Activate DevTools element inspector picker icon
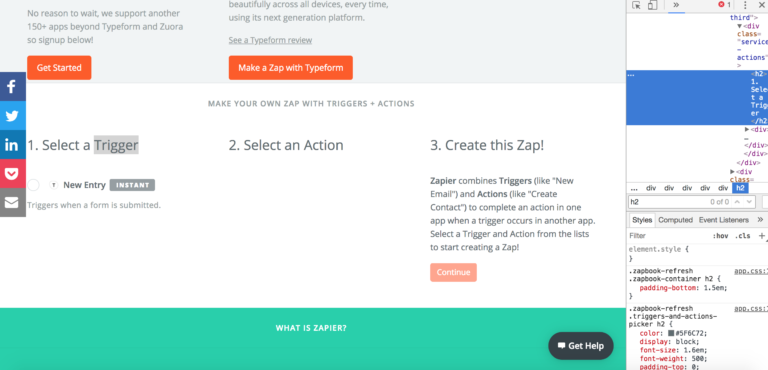Image resolution: width=768 pixels, height=370 pixels. [x=636, y=5]
